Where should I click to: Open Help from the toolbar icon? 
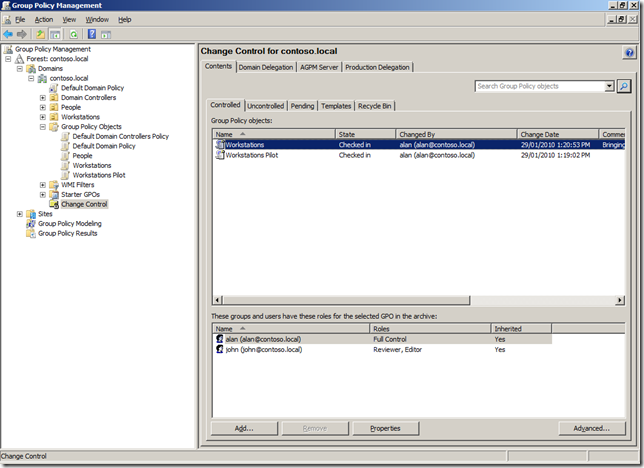91,34
